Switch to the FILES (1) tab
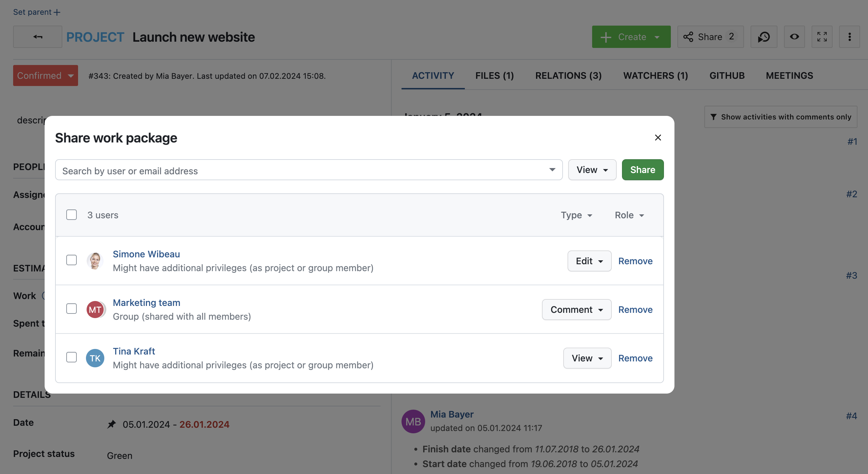 click(x=495, y=75)
